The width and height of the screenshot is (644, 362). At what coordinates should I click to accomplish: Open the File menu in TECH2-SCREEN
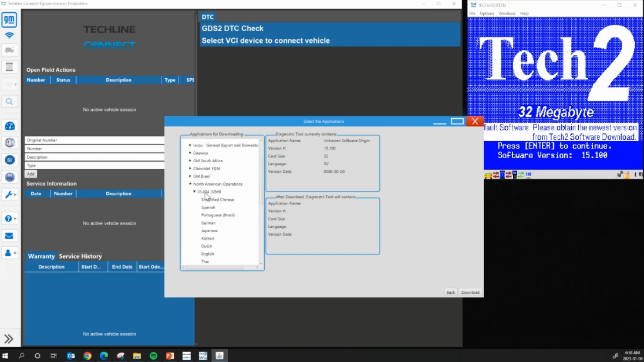(x=473, y=14)
